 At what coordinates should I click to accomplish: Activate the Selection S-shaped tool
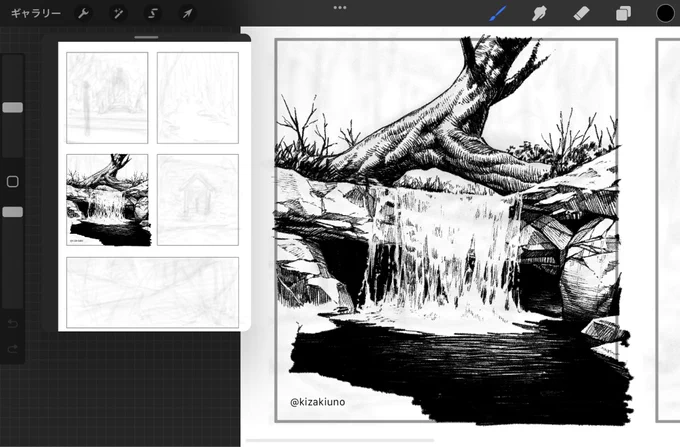(x=153, y=13)
